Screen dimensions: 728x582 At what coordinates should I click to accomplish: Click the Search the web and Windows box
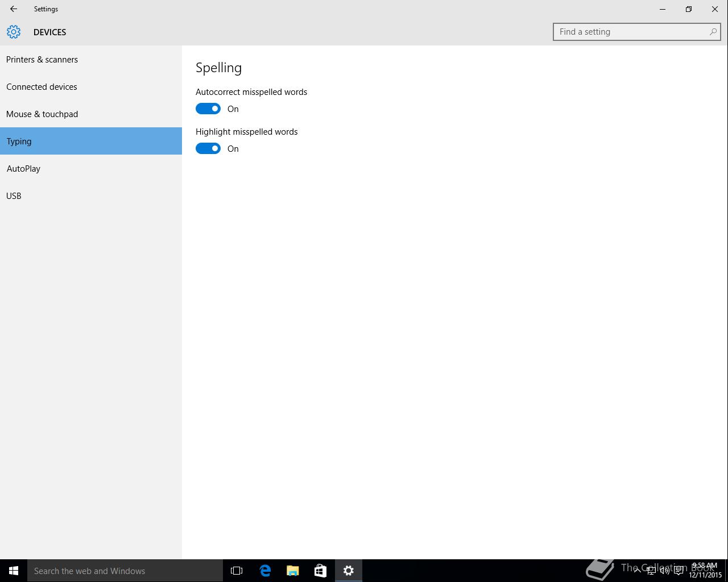coord(125,571)
